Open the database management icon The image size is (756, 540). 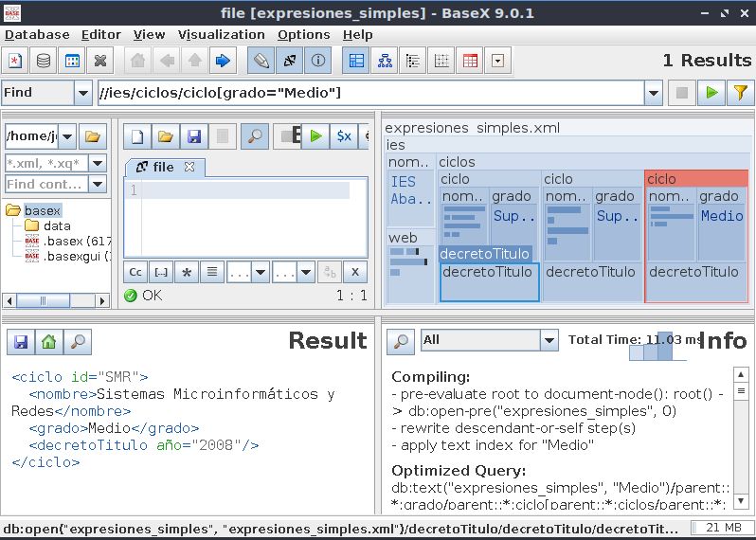point(44,62)
